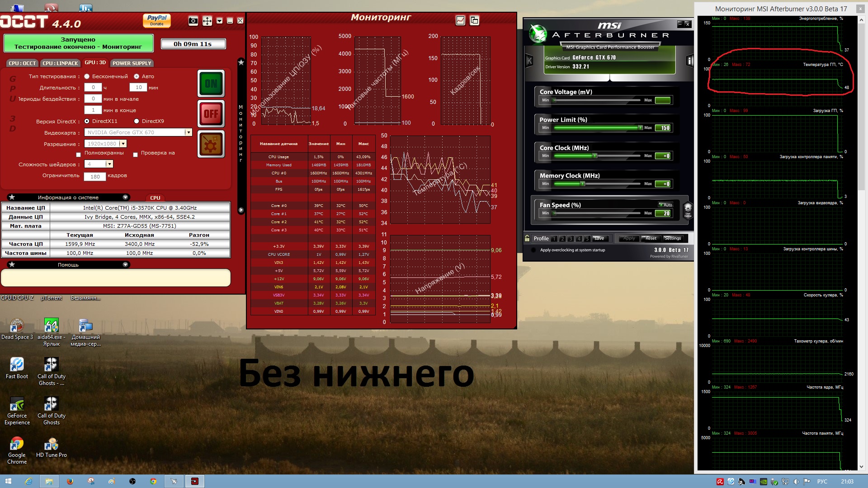Select DirectX9 radio button
Viewport: 868px width, 488px height.
coord(137,121)
